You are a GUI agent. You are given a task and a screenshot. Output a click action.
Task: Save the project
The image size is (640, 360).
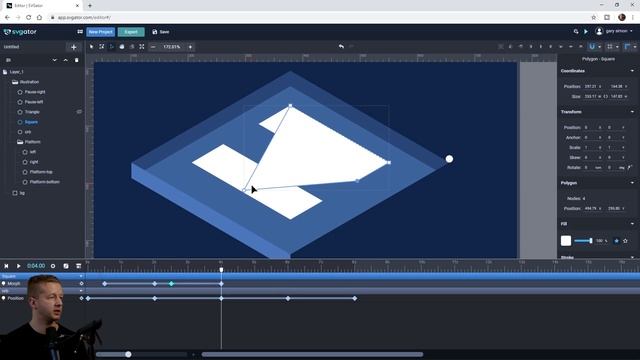click(161, 32)
